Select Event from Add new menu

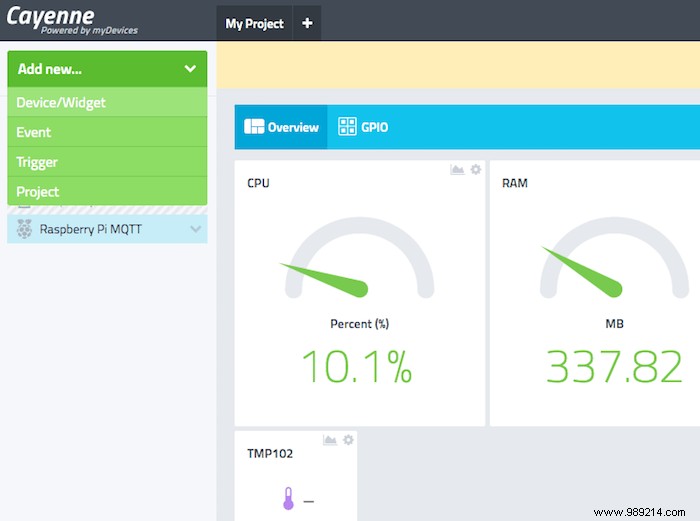pyautogui.click(x=107, y=132)
